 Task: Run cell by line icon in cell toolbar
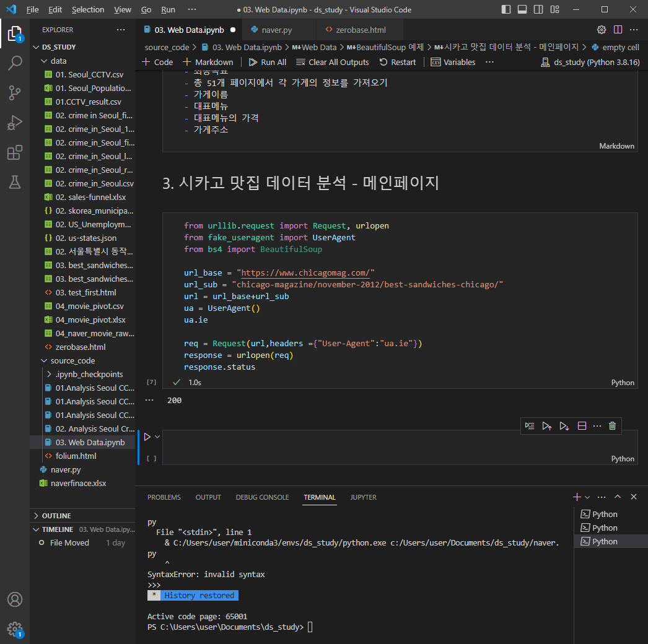coord(530,426)
